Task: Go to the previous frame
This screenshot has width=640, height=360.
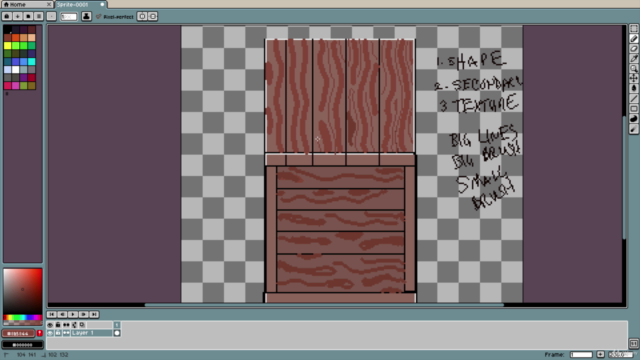Action: click(62, 315)
